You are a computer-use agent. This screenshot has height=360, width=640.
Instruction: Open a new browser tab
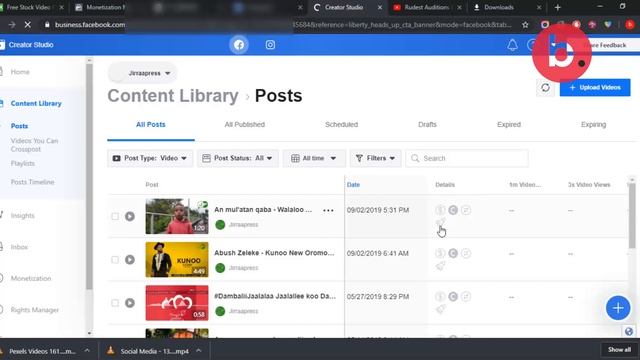[x=558, y=7]
